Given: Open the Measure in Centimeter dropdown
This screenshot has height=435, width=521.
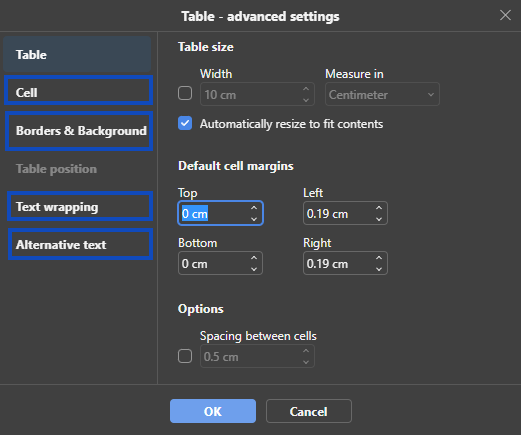Looking at the screenshot, I should click(382, 94).
